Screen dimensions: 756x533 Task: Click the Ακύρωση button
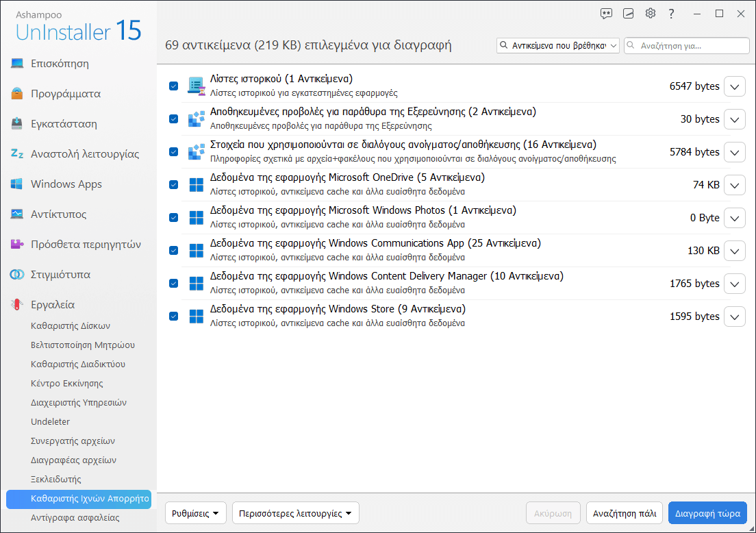tap(553, 513)
